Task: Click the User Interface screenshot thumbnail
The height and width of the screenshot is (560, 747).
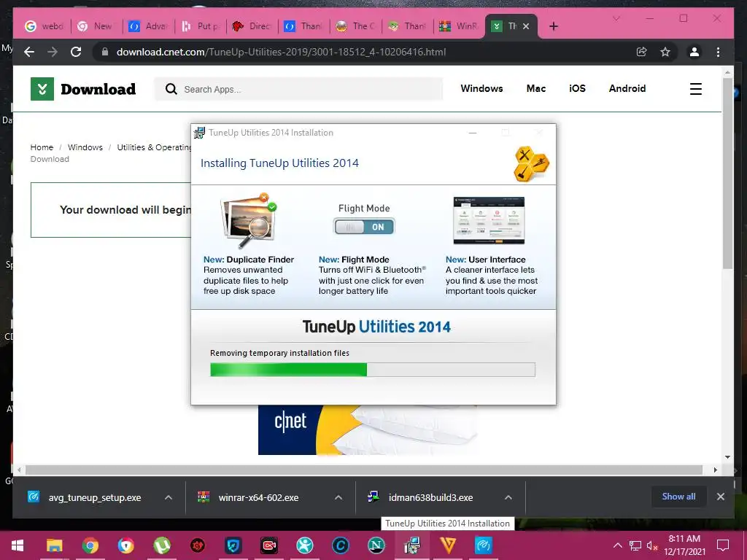Action: point(488,220)
